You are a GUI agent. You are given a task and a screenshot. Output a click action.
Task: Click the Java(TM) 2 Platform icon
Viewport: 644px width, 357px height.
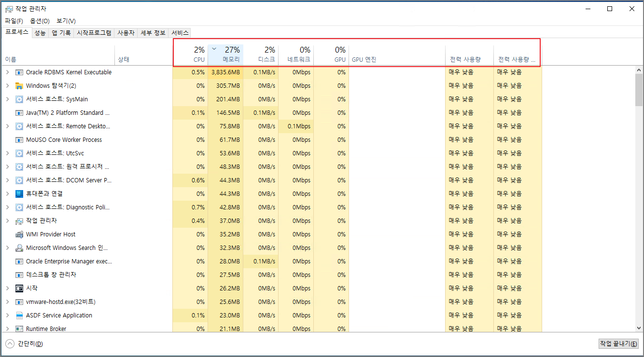point(19,113)
